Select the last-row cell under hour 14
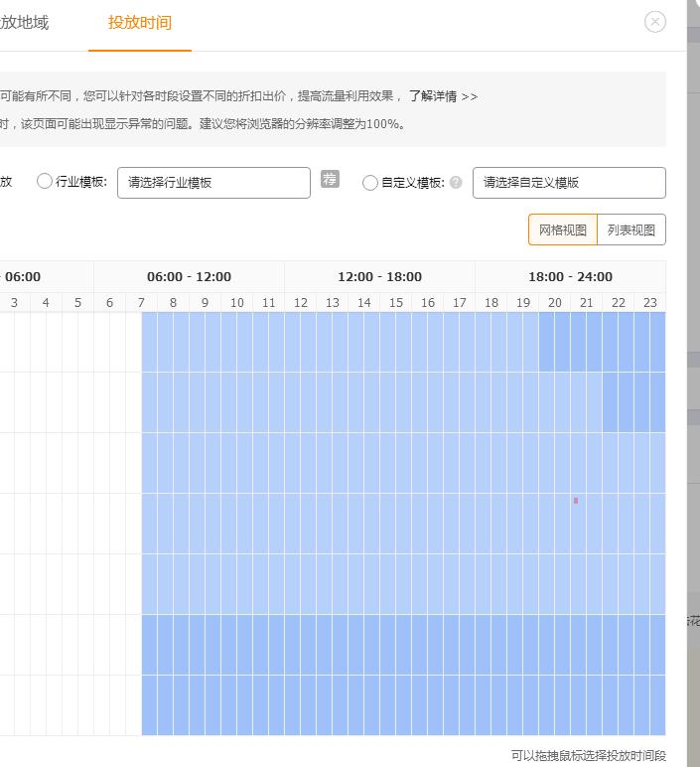This screenshot has width=700, height=767. tap(363, 704)
